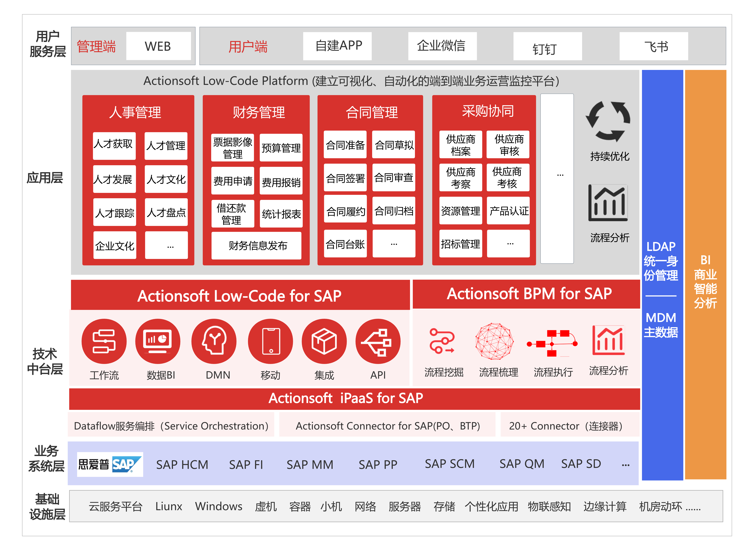Screen dimensions: 756x551
Task: Click the SAP HCM label
Action: pos(182,465)
